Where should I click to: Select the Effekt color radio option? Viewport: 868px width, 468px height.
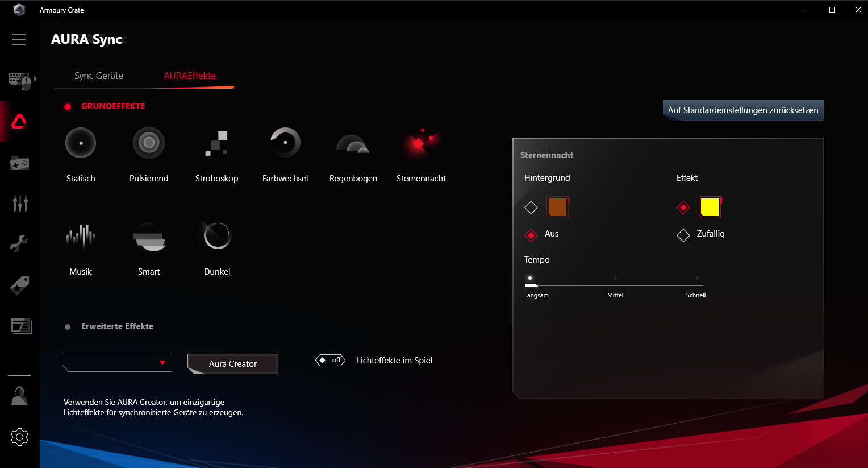[683, 208]
